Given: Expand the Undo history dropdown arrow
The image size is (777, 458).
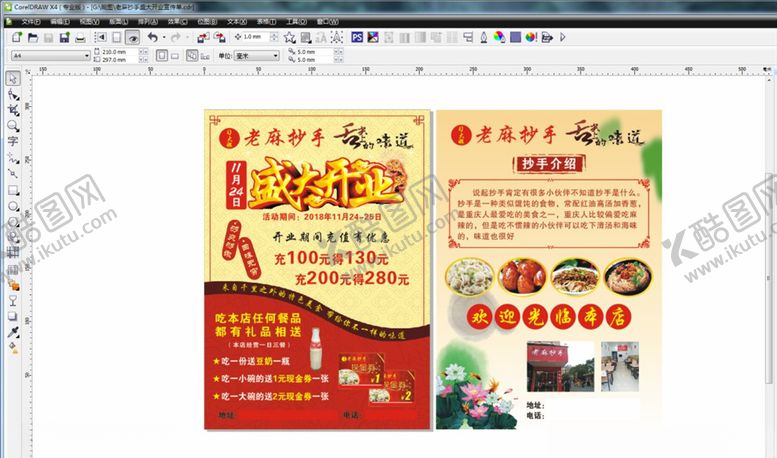Looking at the screenshot, I should tap(164, 38).
